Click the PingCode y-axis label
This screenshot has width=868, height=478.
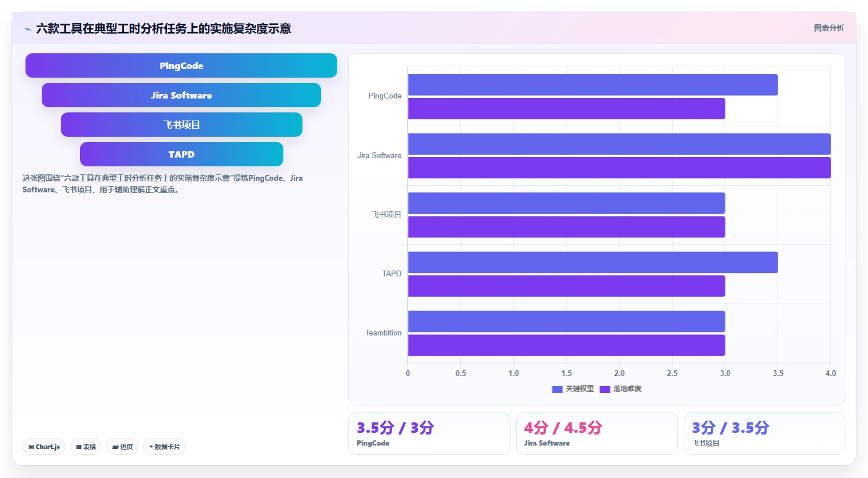[385, 96]
